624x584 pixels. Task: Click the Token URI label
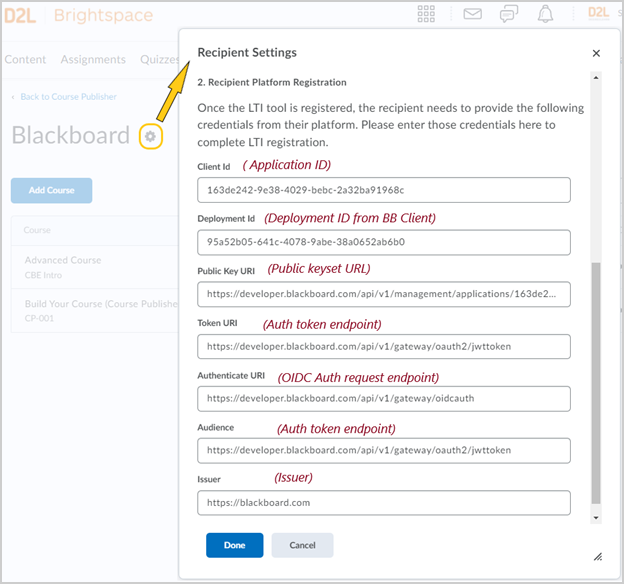click(217, 323)
